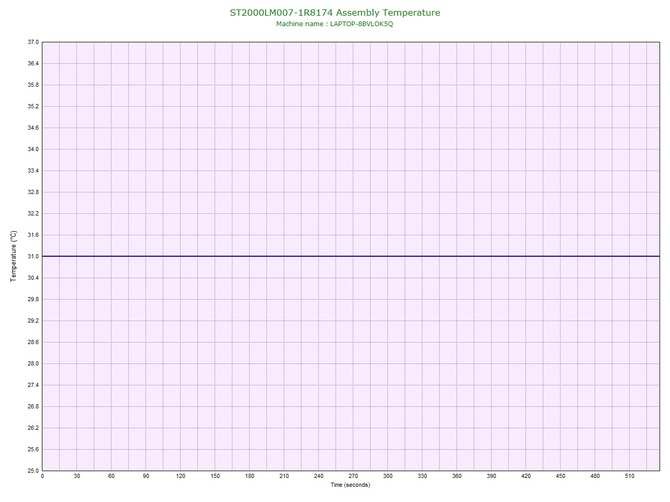Pick the 390 tick on the time axis
This screenshot has height=502, width=670.
pos(491,477)
